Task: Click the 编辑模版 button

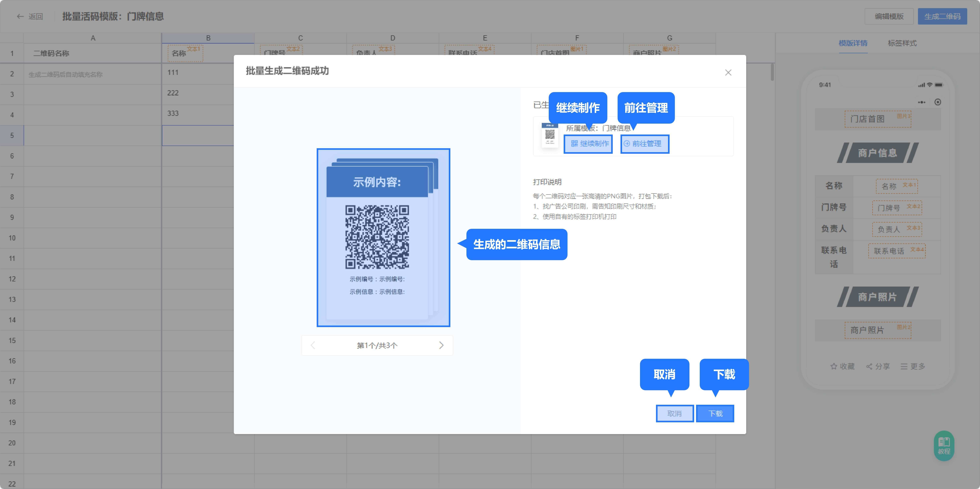Action: coord(889,16)
